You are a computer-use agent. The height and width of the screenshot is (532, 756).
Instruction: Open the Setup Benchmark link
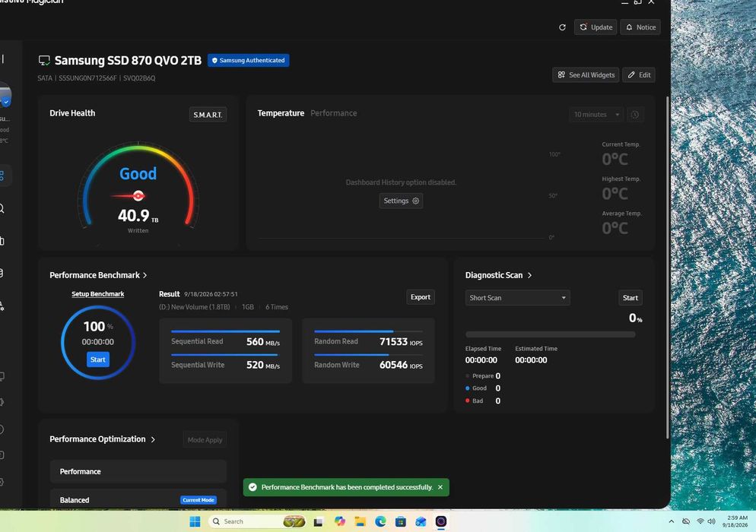pyautogui.click(x=98, y=294)
